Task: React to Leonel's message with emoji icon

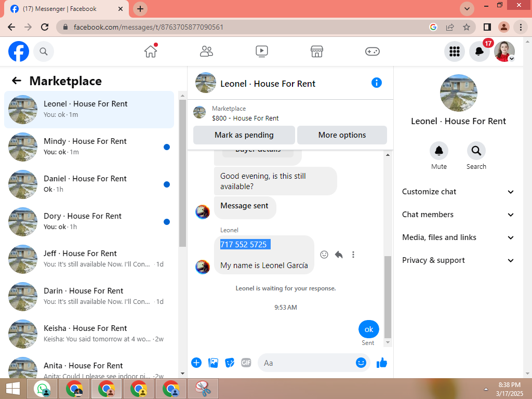Action: click(x=324, y=255)
